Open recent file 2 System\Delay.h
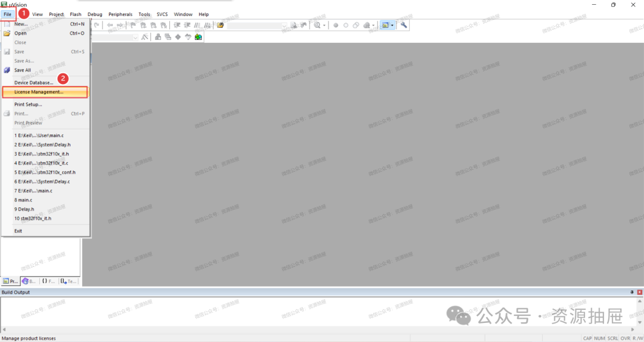Image resolution: width=644 pixels, height=342 pixels. pos(45,145)
